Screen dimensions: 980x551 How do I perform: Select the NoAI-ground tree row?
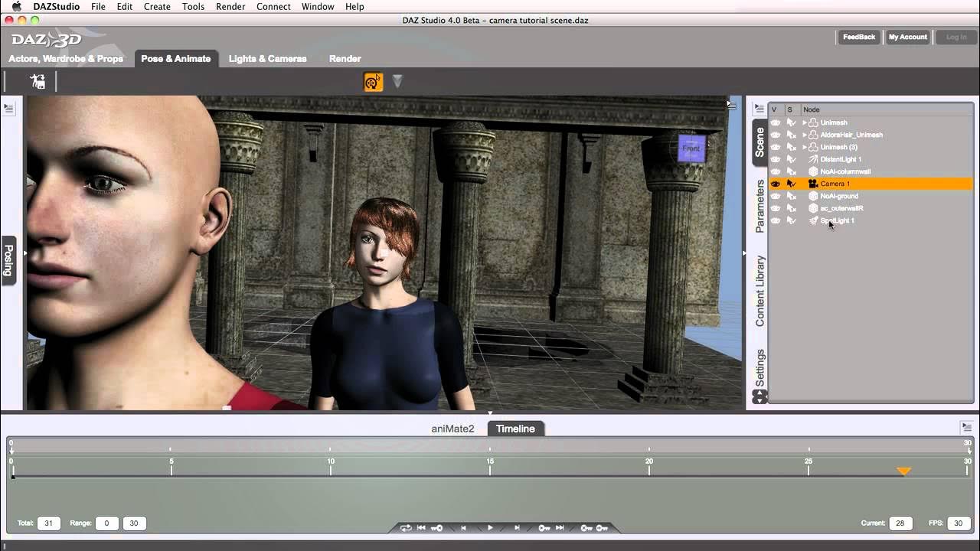click(871, 196)
